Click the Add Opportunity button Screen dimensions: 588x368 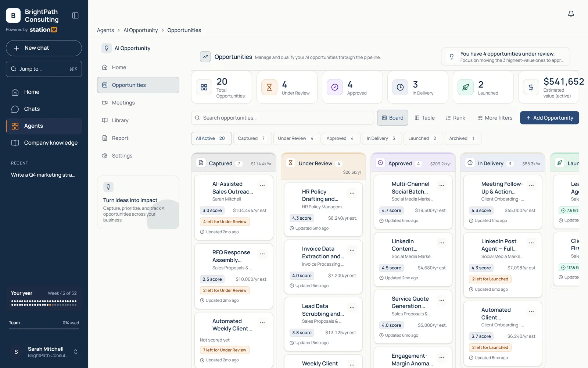click(x=549, y=118)
